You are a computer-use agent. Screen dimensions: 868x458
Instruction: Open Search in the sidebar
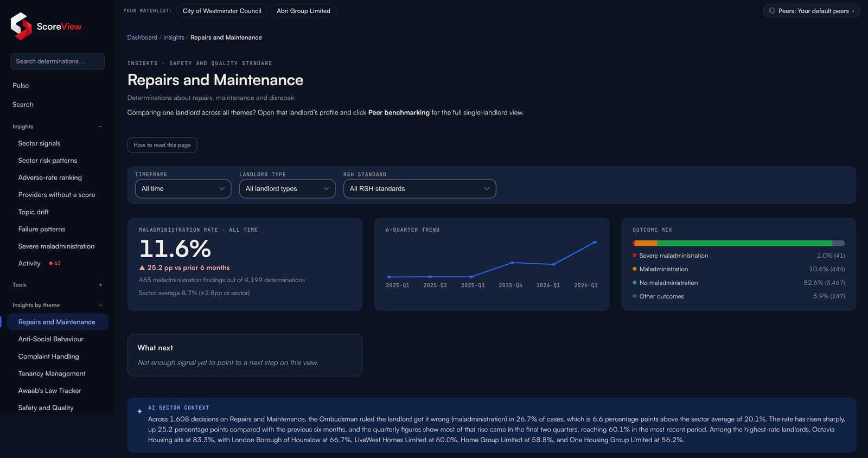(x=23, y=105)
